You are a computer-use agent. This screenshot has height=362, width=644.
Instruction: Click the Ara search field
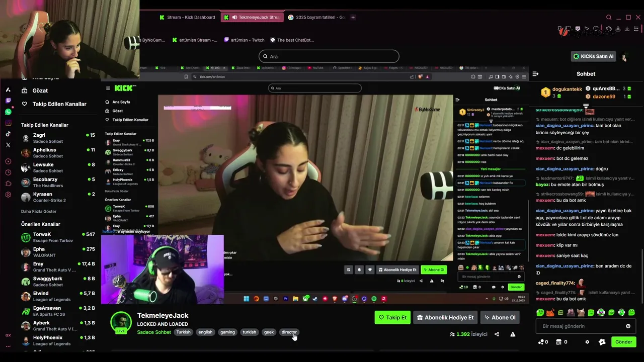[329, 56]
